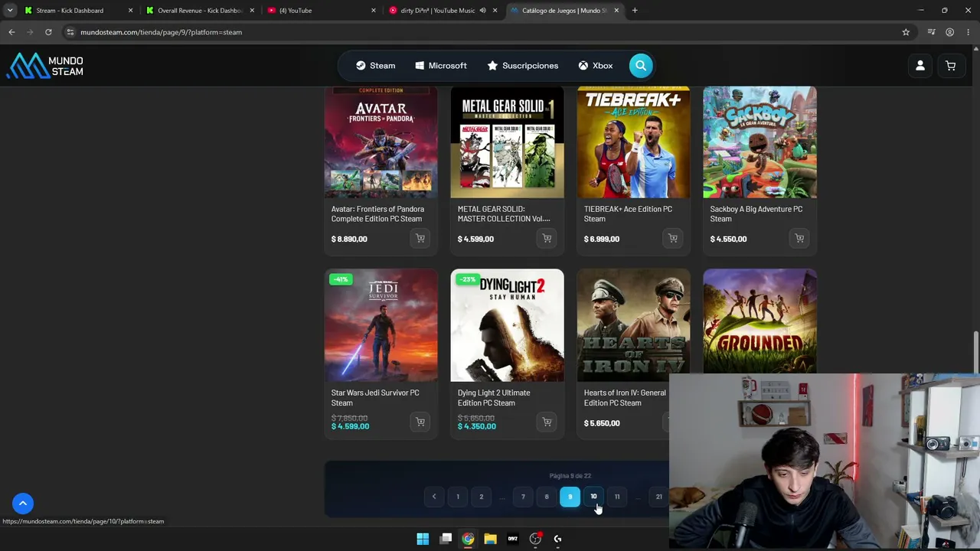Open the Steam category in the navigation
Image resolution: width=980 pixels, height=551 pixels.
pos(375,66)
